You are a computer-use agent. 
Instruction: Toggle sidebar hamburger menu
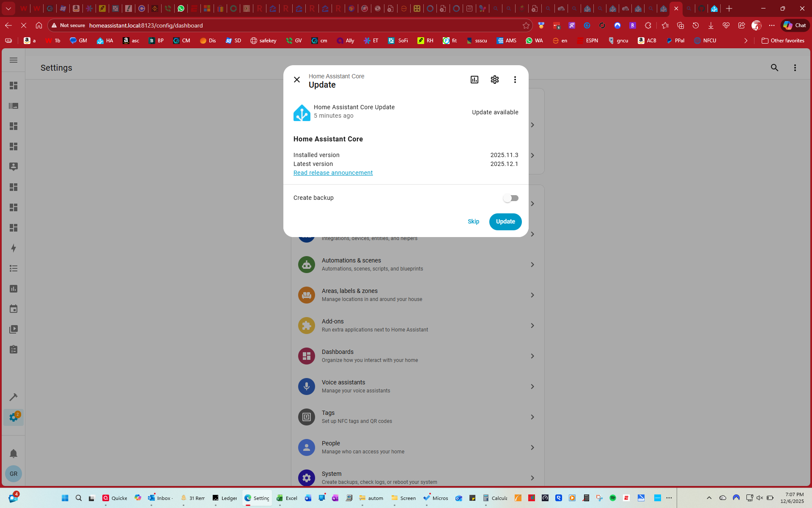[x=14, y=60]
